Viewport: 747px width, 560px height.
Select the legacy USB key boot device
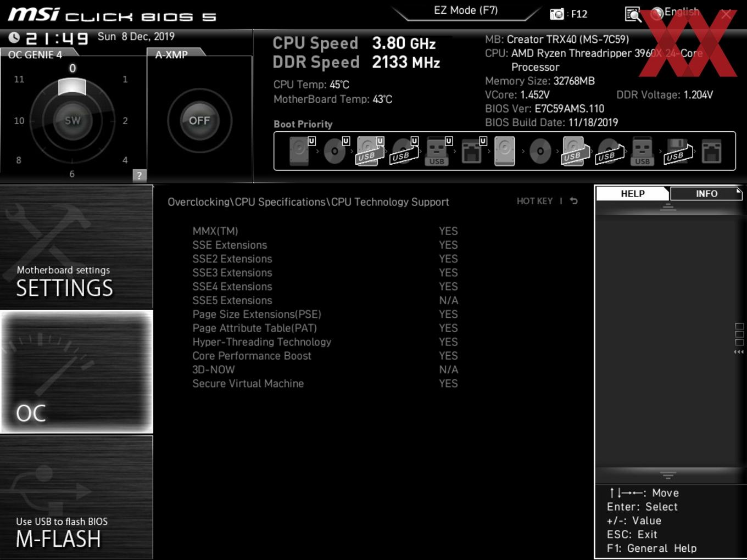642,150
